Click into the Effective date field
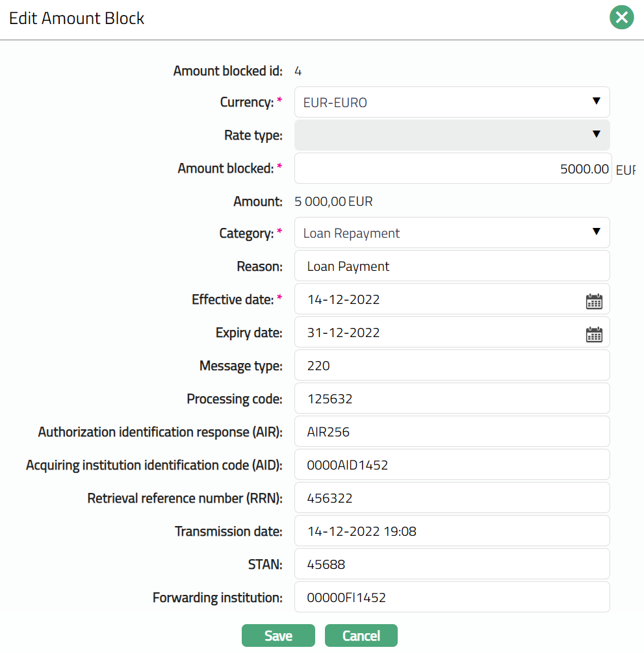The height and width of the screenshot is (654, 644). (435, 300)
